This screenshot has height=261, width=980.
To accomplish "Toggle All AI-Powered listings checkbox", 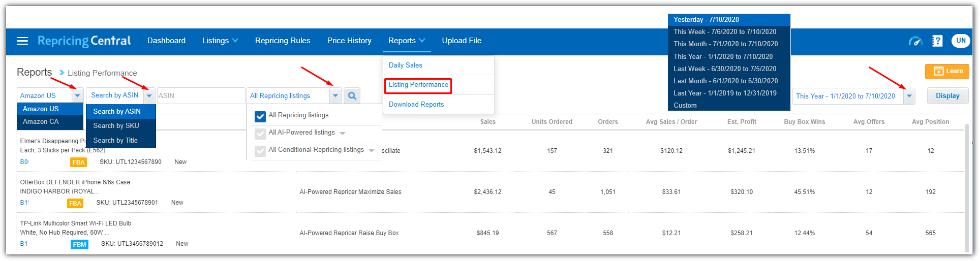I will 260,134.
